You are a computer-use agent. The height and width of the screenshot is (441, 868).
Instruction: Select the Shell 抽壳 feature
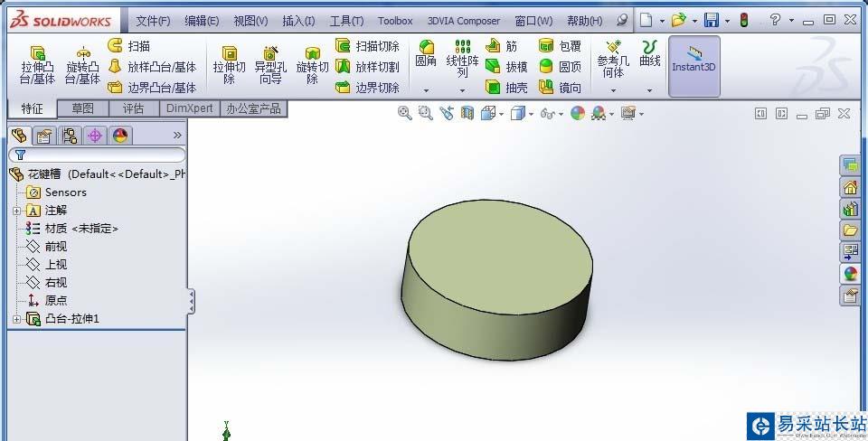point(506,88)
